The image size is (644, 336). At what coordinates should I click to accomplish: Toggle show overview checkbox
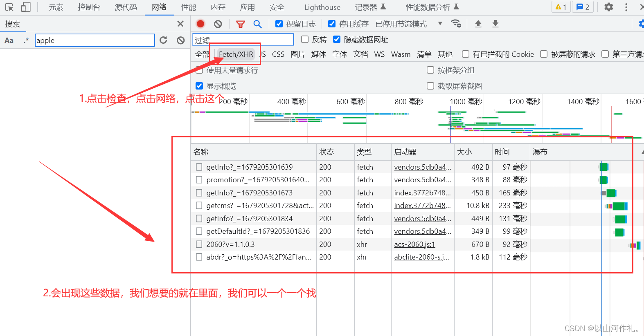click(199, 86)
